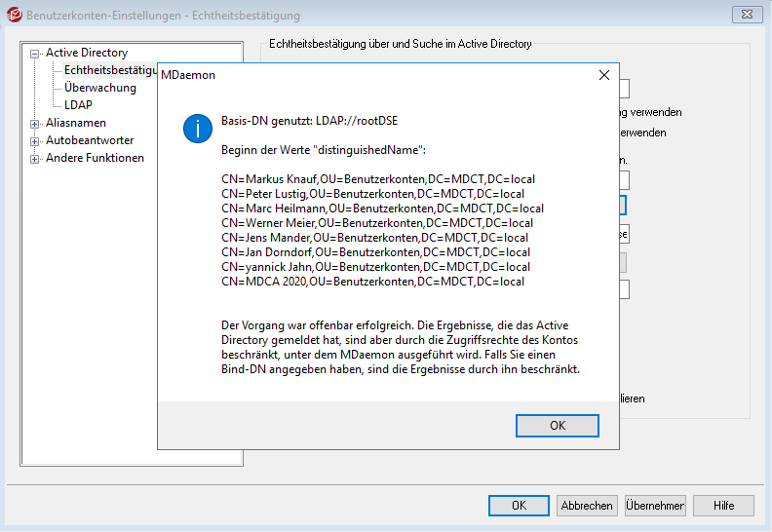Click the MDaemon app icon in title bar
The height and width of the screenshot is (532, 772).
pos(14,16)
